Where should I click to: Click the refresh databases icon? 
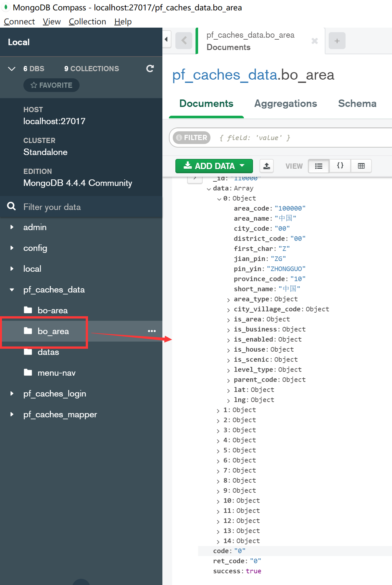pos(150,69)
